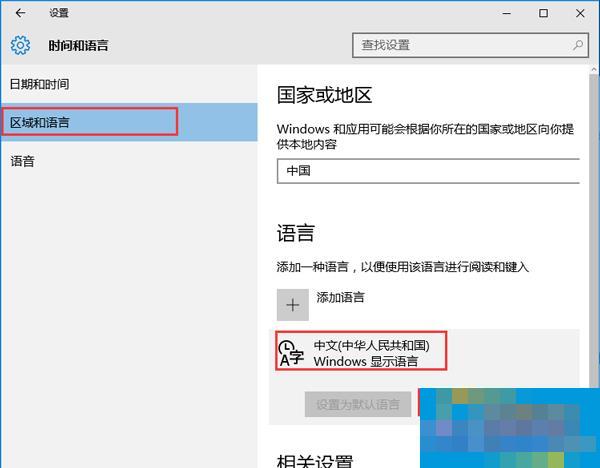Maximize the Settings window
Viewport: 600px width, 468px height.
click(x=543, y=13)
